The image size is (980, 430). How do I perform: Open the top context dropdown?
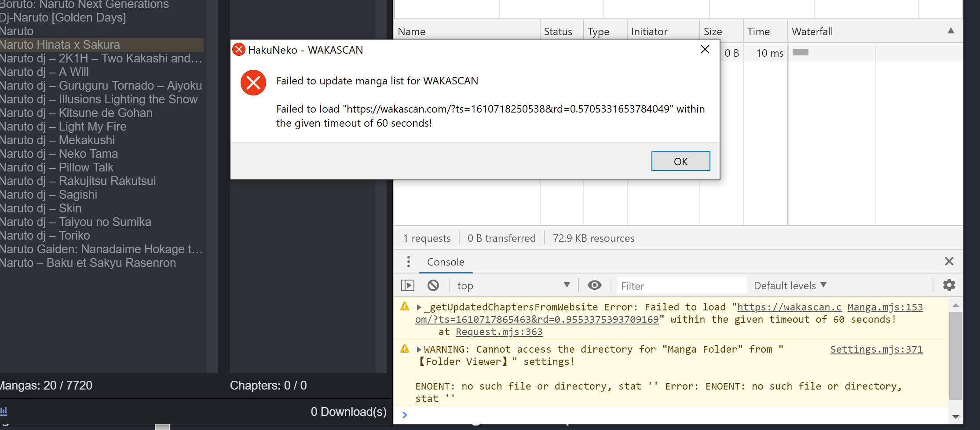tap(513, 285)
